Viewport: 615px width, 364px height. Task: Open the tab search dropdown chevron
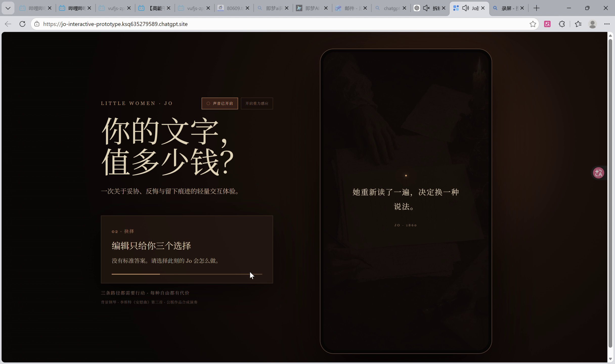coord(8,8)
